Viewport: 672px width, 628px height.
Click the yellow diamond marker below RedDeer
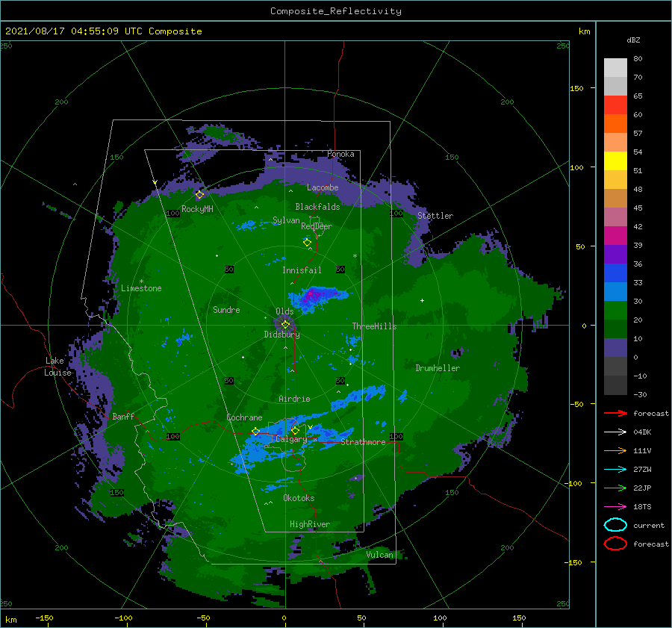pyautogui.click(x=308, y=242)
